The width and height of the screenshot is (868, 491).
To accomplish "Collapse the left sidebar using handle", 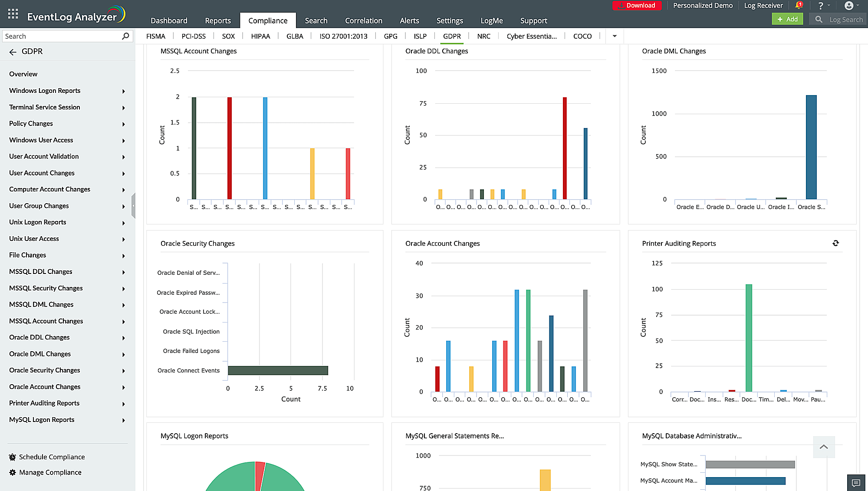I will 133,206.
